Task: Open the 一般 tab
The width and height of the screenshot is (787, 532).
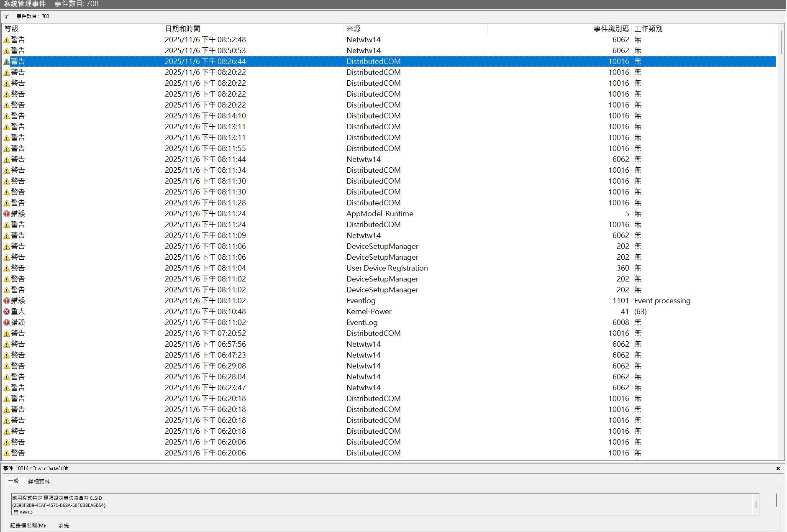Action: pyautogui.click(x=13, y=481)
